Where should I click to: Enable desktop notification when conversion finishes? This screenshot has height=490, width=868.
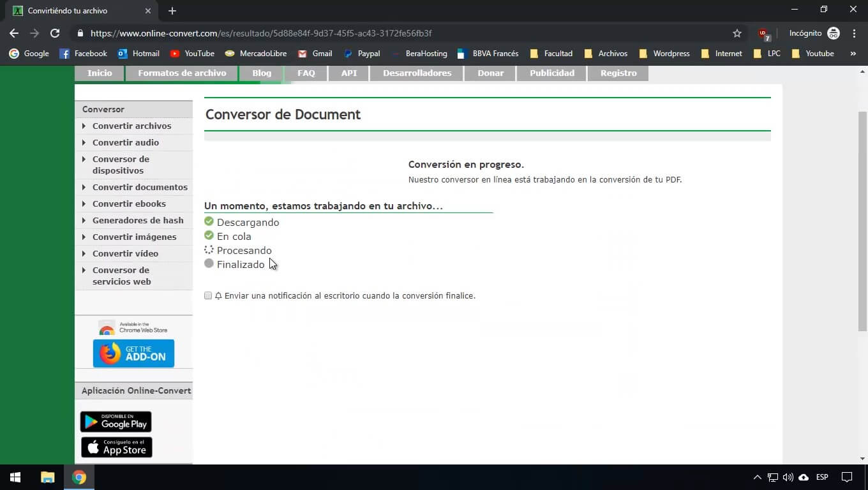[x=208, y=295]
